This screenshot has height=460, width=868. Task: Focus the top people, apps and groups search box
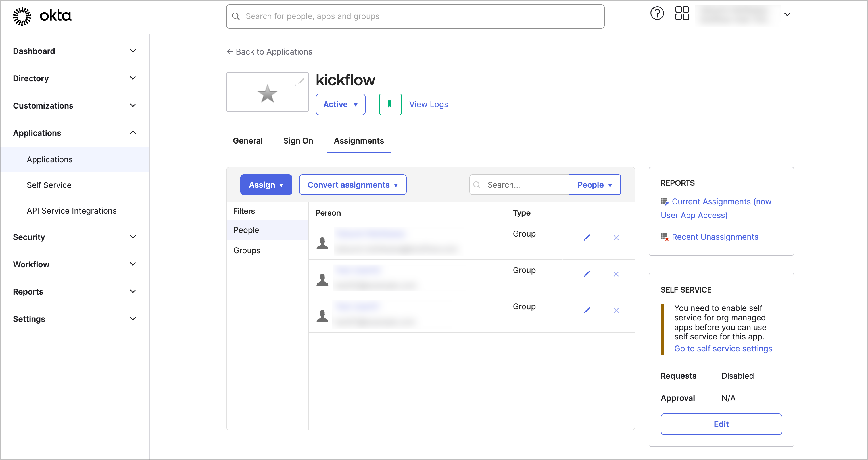(415, 16)
